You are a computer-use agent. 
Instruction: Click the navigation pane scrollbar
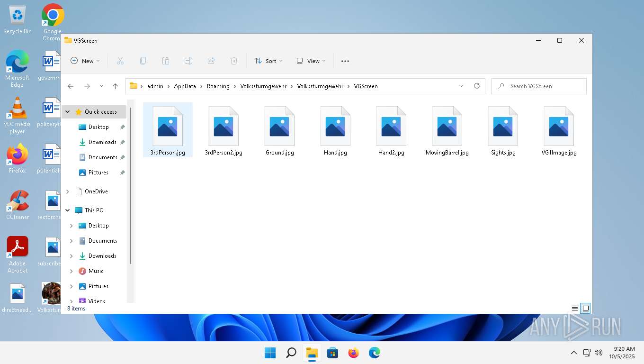click(131, 186)
